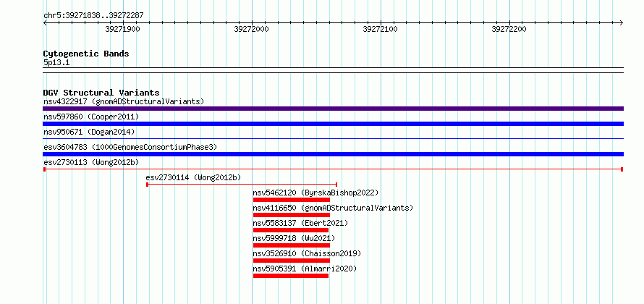Select the red bar under nsv5905391
This screenshot has width=644, height=304.
pyautogui.click(x=291, y=276)
